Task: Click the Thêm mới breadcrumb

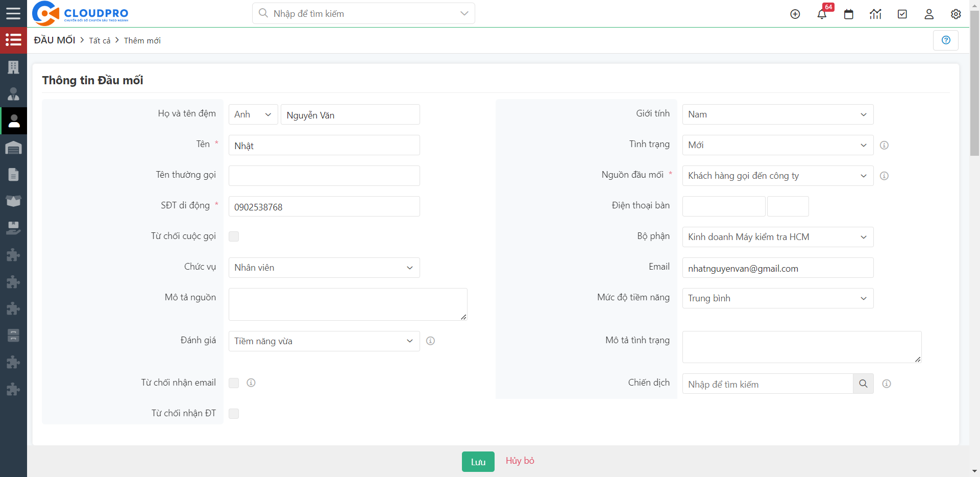Action: coord(142,40)
